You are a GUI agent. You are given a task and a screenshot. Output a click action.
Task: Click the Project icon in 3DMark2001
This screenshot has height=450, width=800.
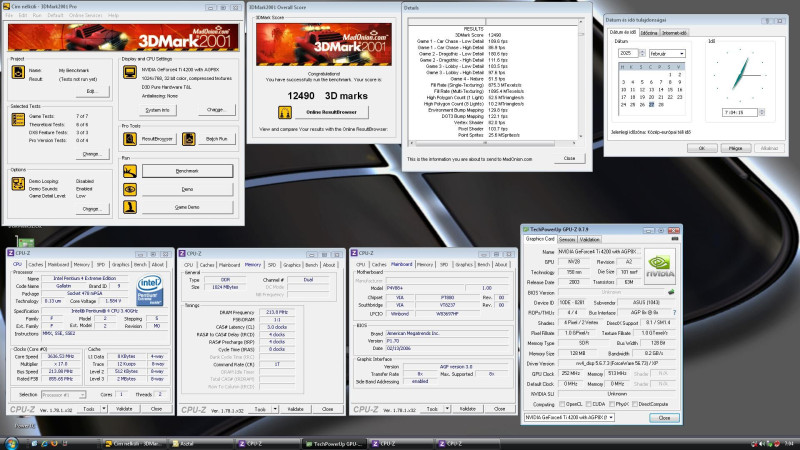[18, 72]
